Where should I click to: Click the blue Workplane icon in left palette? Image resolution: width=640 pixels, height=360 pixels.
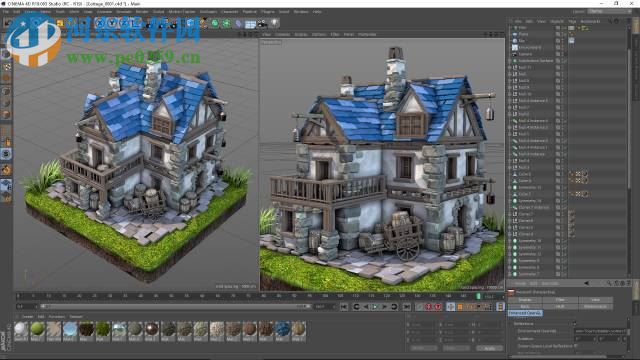[x=6, y=184]
